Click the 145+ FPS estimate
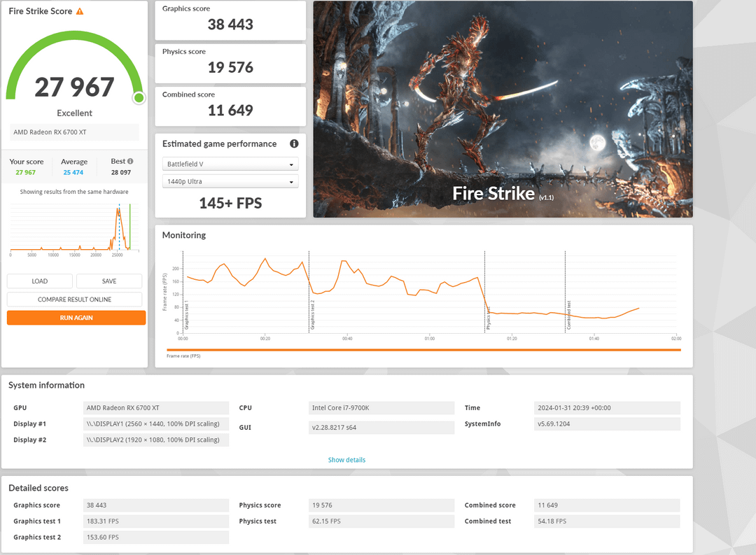The width and height of the screenshot is (756, 555). point(230,203)
